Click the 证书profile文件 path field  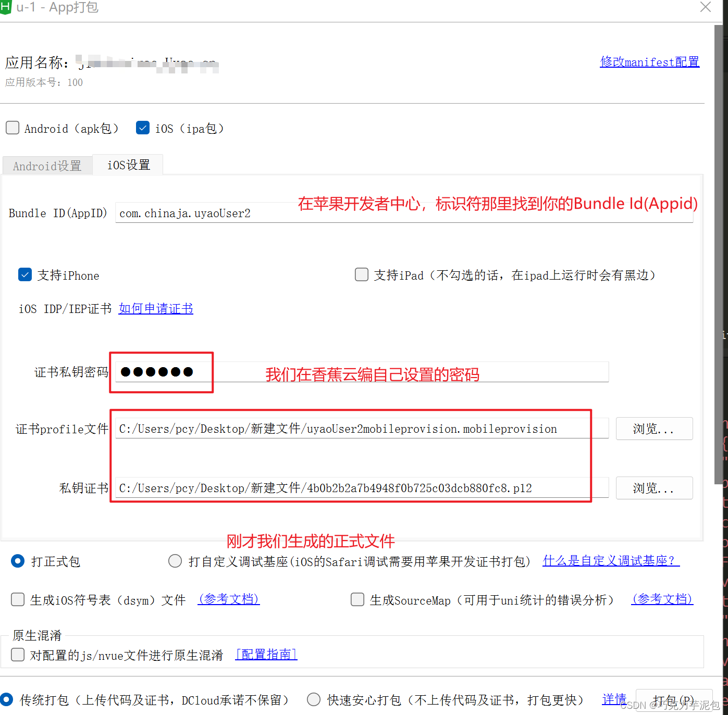[x=362, y=428]
